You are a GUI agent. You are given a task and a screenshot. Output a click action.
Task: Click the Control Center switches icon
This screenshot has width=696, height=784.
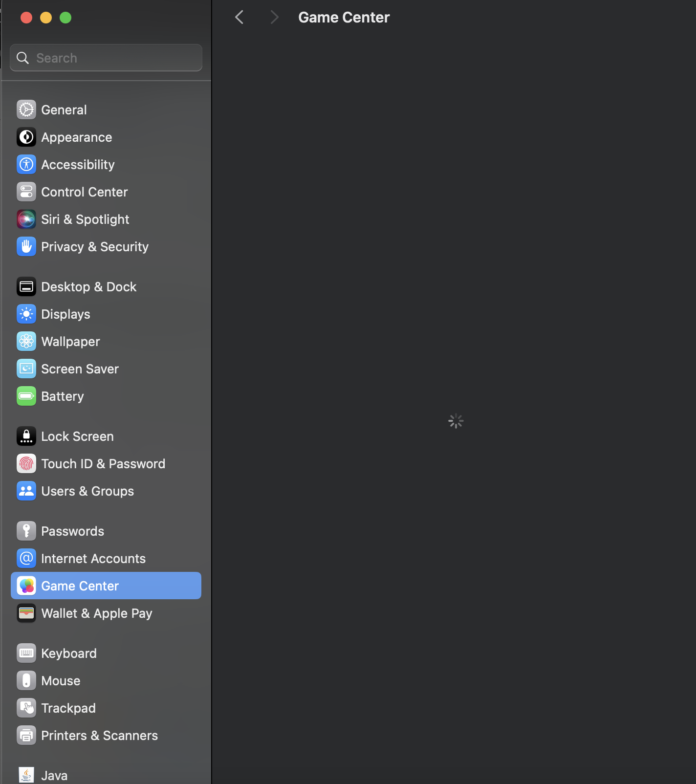coord(26,192)
